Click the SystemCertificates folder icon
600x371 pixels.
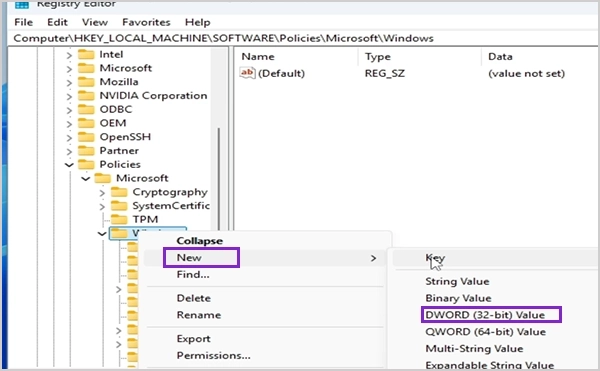tap(119, 206)
